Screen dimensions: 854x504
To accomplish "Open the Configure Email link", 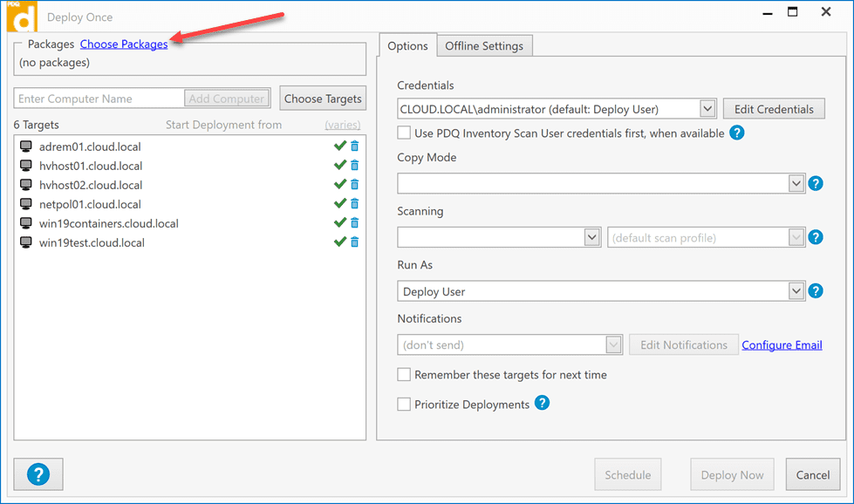I will pos(782,345).
